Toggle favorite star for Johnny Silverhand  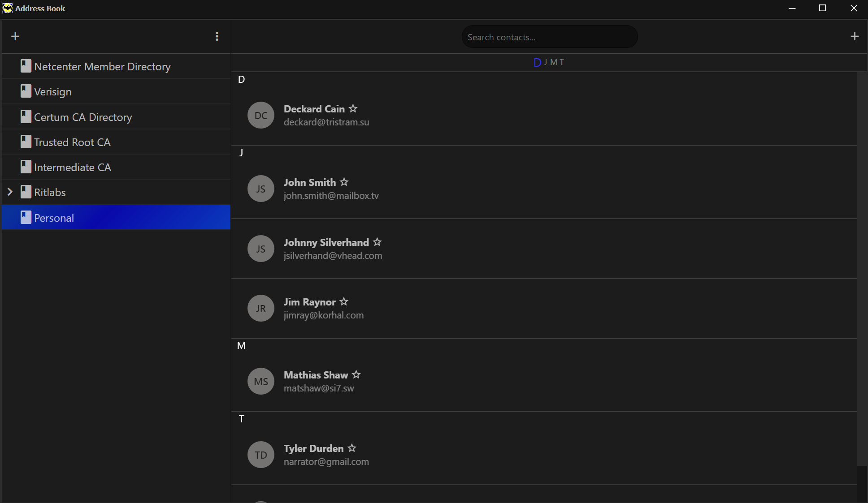[x=378, y=242]
